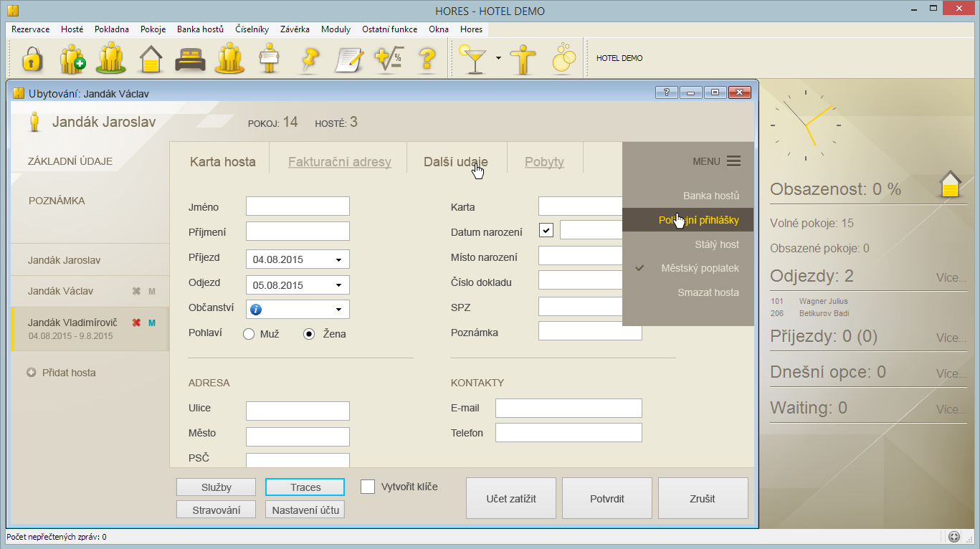Click the house icon next to Obsazenost
980x549 pixels.
pyautogui.click(x=950, y=184)
